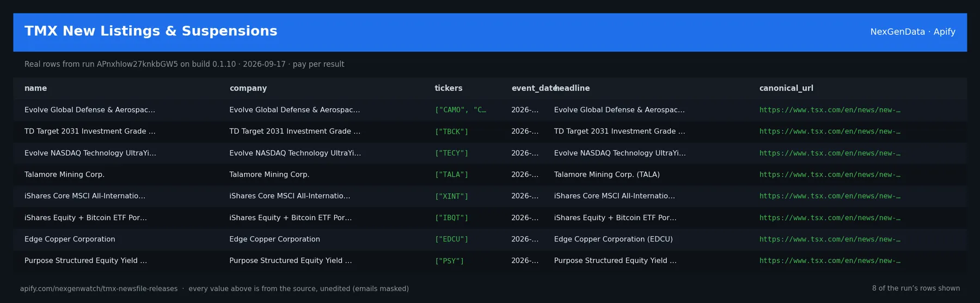Select the company column header
980x303 pixels.
248,88
